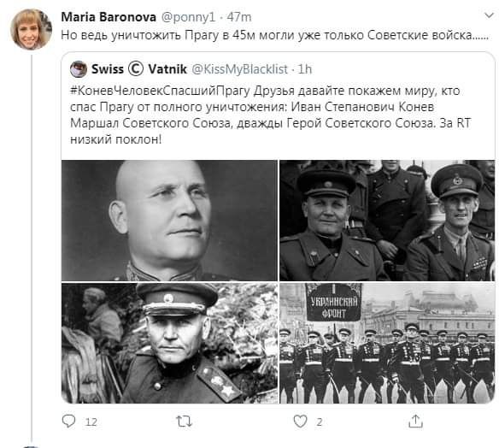Open the photo of marshal in peaked cap
The height and width of the screenshot is (448, 499).
170,343
